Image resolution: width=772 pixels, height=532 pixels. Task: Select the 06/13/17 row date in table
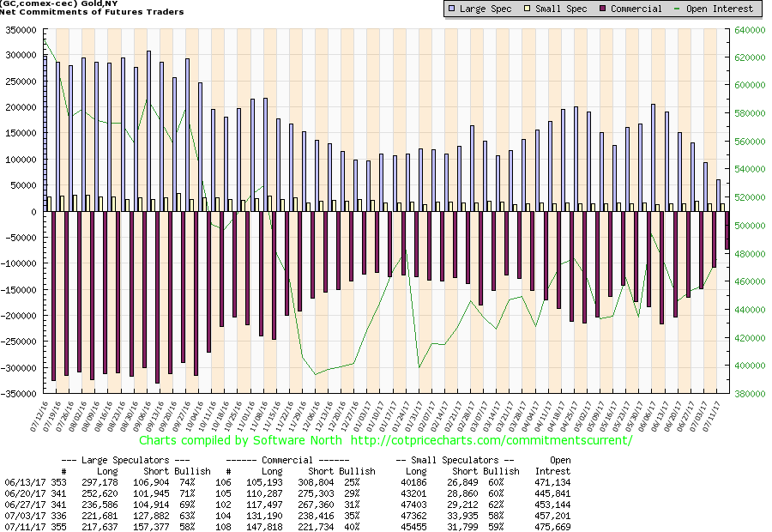pos(23,483)
